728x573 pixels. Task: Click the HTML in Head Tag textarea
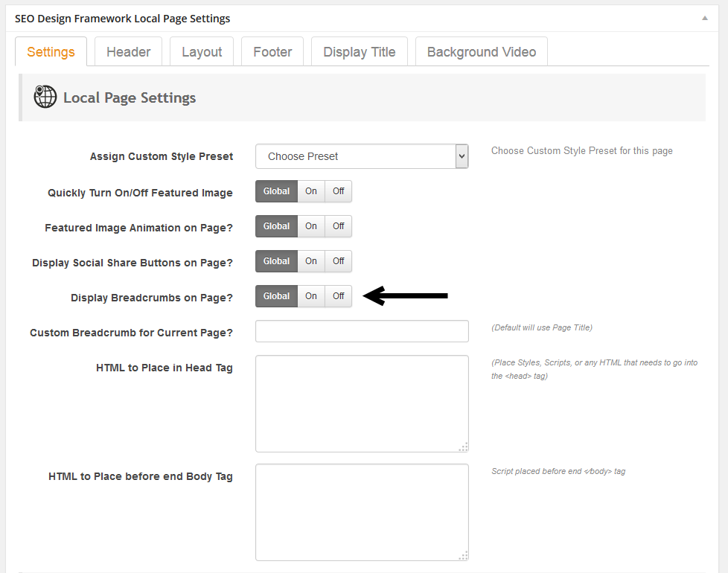click(x=362, y=403)
